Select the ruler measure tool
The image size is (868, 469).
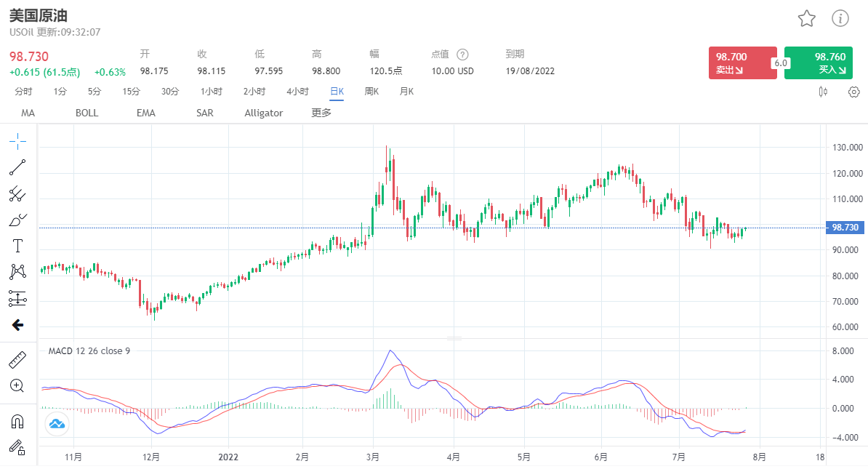(x=17, y=360)
